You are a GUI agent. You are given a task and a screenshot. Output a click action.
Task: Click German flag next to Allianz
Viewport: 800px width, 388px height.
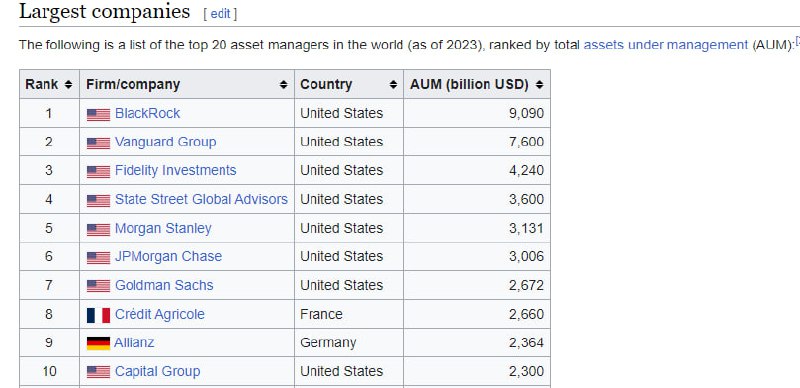coord(98,343)
